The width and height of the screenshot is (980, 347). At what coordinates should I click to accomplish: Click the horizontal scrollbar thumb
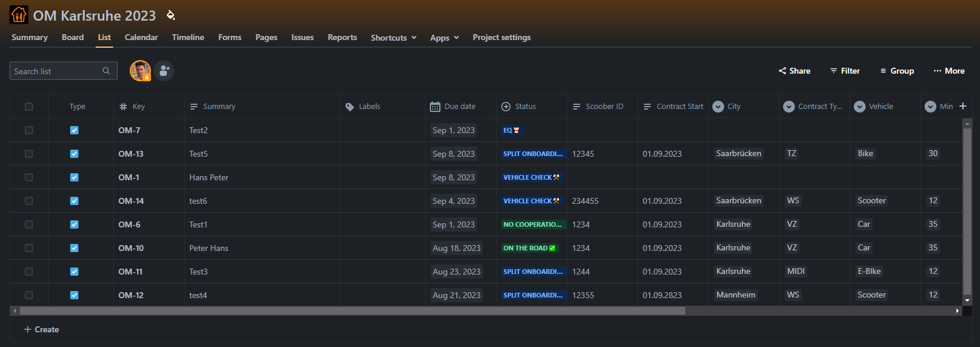coord(353,310)
